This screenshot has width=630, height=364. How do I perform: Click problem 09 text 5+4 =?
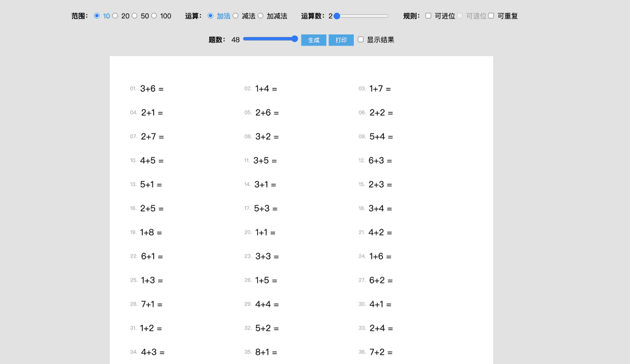point(381,137)
